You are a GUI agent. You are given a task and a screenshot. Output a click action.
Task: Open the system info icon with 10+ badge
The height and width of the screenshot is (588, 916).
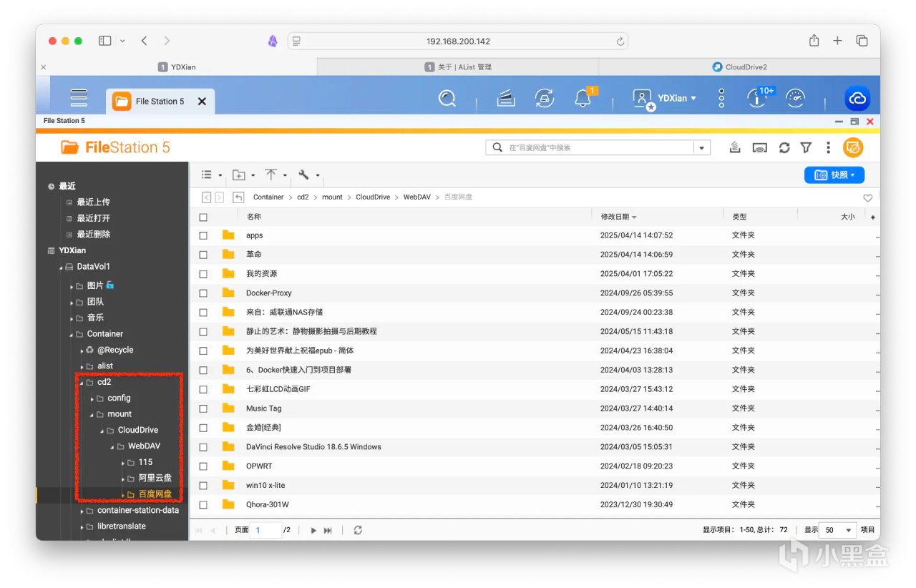click(757, 98)
